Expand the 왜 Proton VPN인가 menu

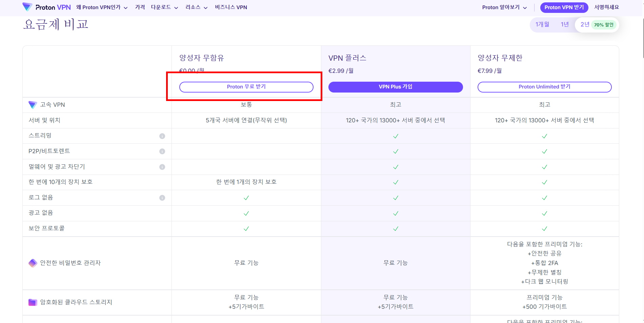tap(102, 7)
